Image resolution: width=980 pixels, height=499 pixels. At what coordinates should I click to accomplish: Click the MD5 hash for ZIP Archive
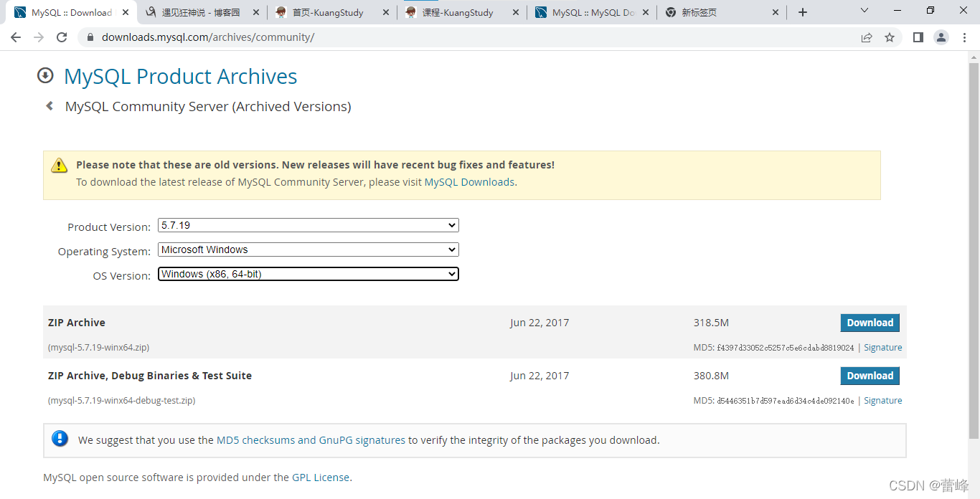tap(786, 348)
